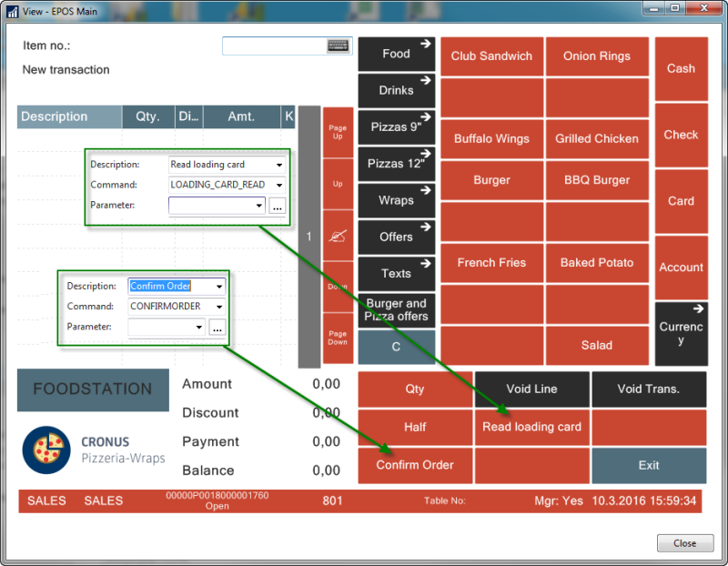Click Confirm Order button
728x566 pixels.
(x=415, y=465)
